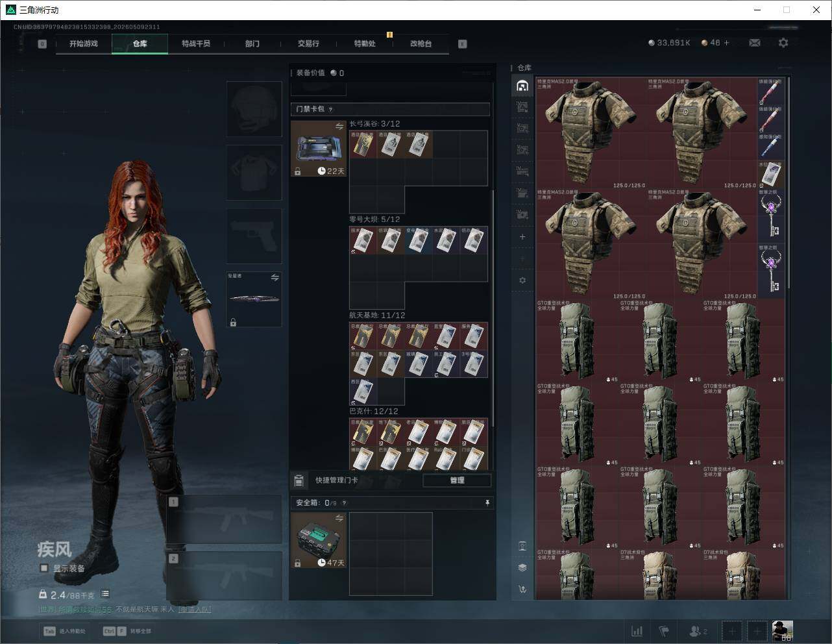Minimize the 三角洲行动 window
Viewport: 832px width, 644px height.
757,10
